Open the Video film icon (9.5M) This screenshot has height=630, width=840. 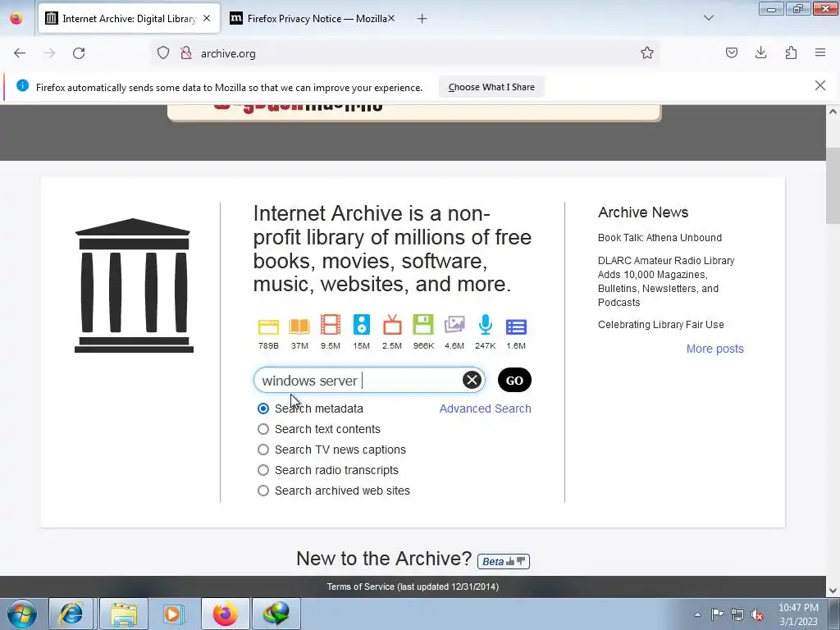(331, 325)
